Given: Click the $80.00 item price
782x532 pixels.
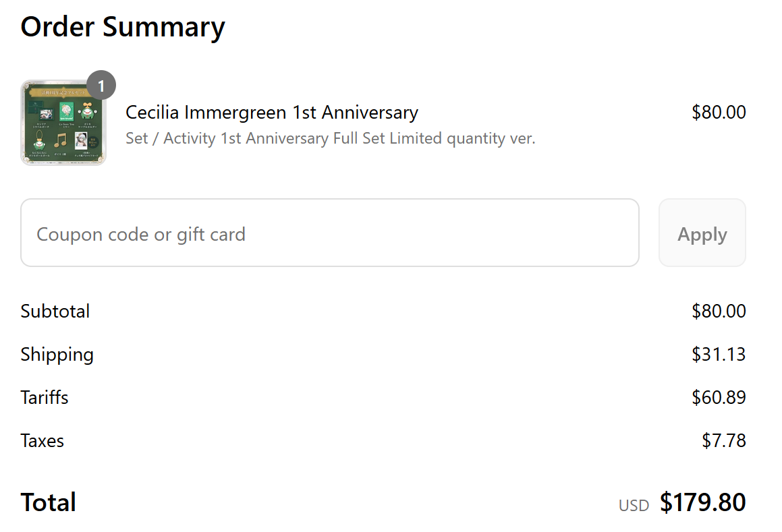Looking at the screenshot, I should [718, 112].
